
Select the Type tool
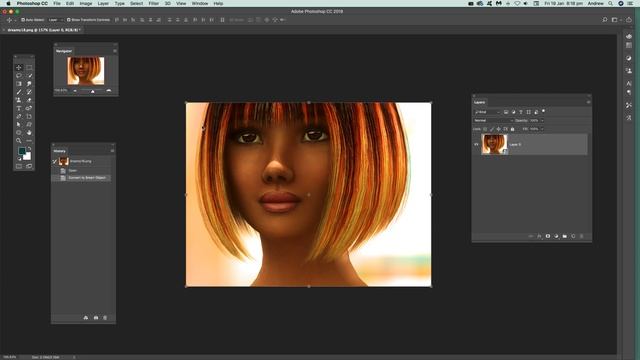[x=19, y=108]
